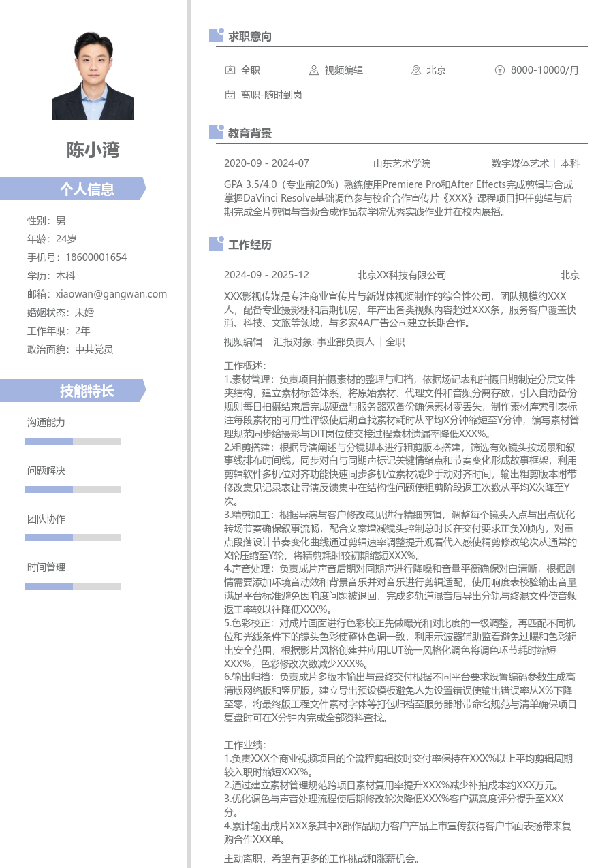
Task: Click the 5.色彩校正 paragraph start
Action: (x=248, y=623)
